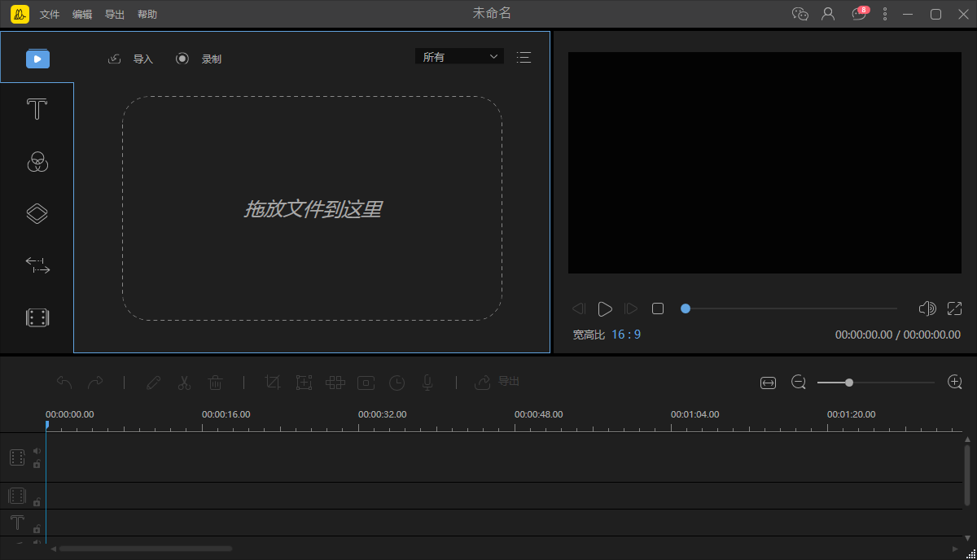The image size is (977, 560).
Task: Enter fullscreen preview mode
Action: [x=954, y=308]
